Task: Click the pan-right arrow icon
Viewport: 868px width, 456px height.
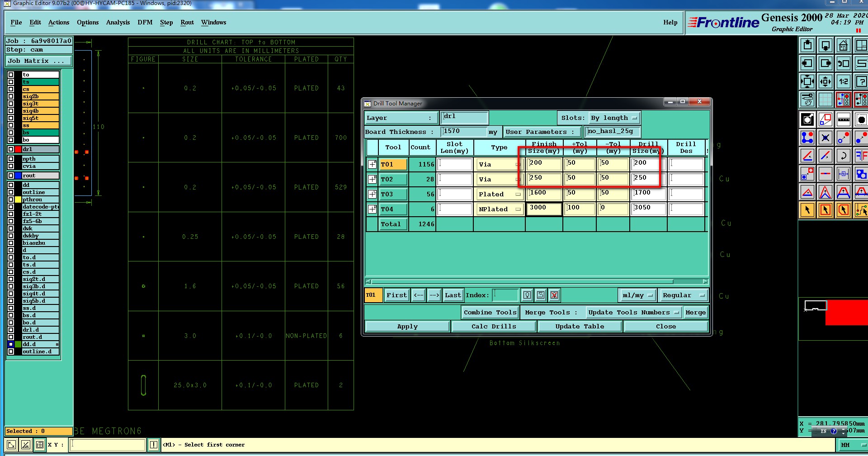Action: click(x=826, y=63)
